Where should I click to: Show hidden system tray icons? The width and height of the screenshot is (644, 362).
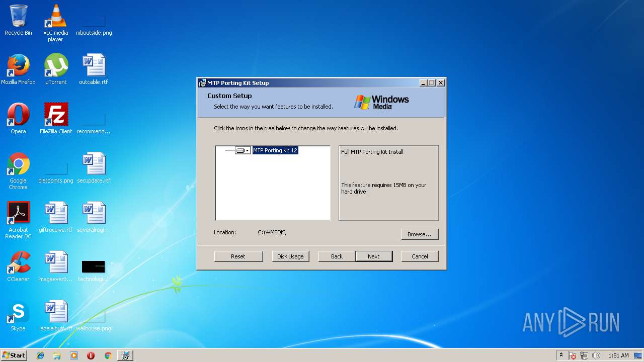561,355
